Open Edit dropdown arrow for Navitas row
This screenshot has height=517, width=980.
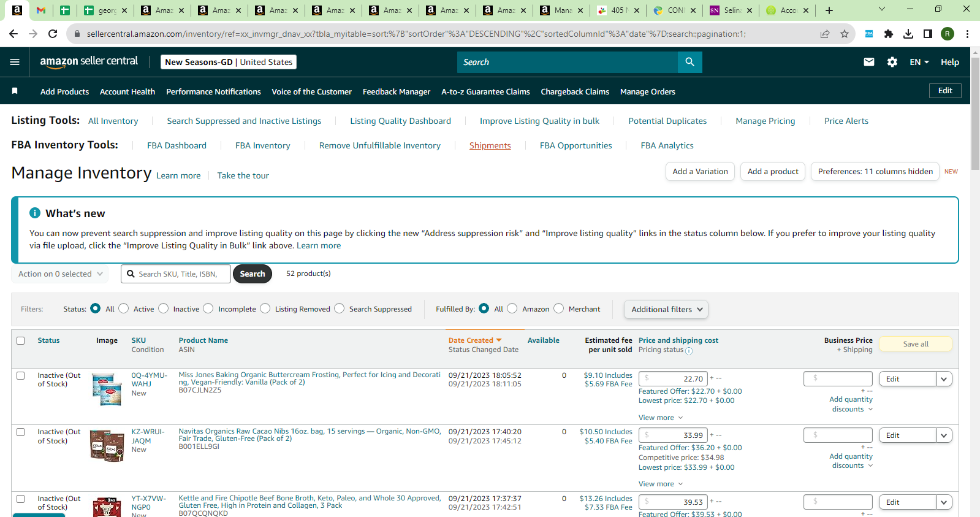(x=944, y=435)
